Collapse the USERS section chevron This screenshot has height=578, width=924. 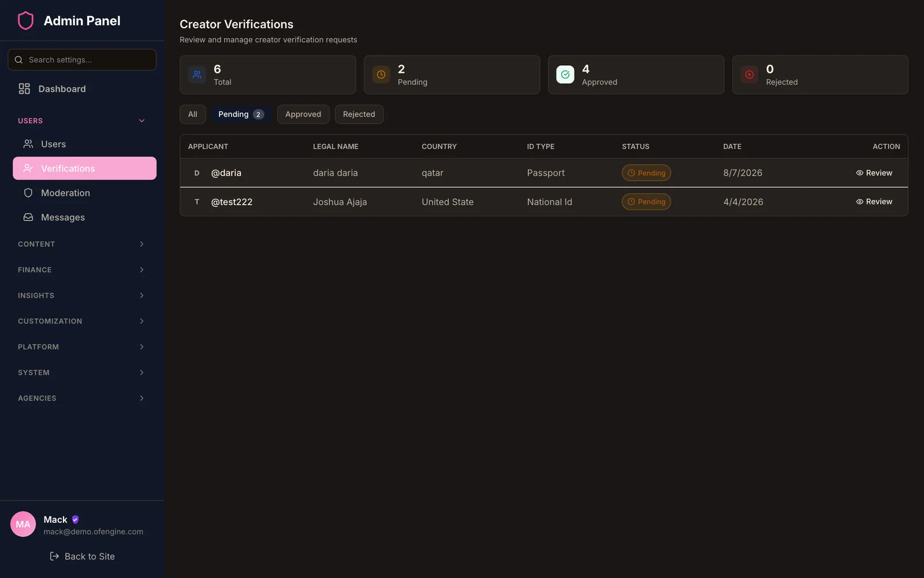[x=141, y=121]
